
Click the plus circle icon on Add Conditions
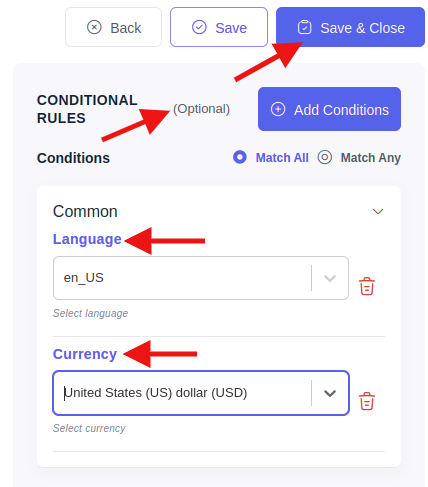click(x=278, y=109)
